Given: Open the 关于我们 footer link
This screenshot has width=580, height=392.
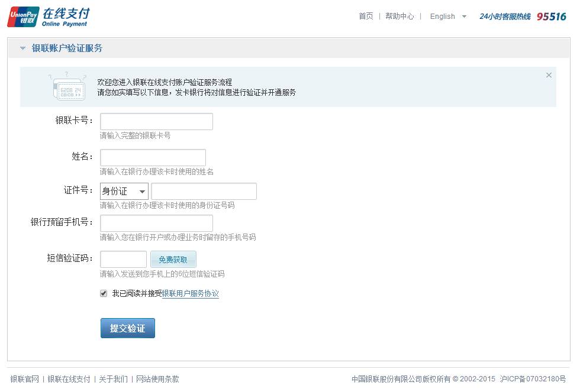Looking at the screenshot, I should 112,379.
